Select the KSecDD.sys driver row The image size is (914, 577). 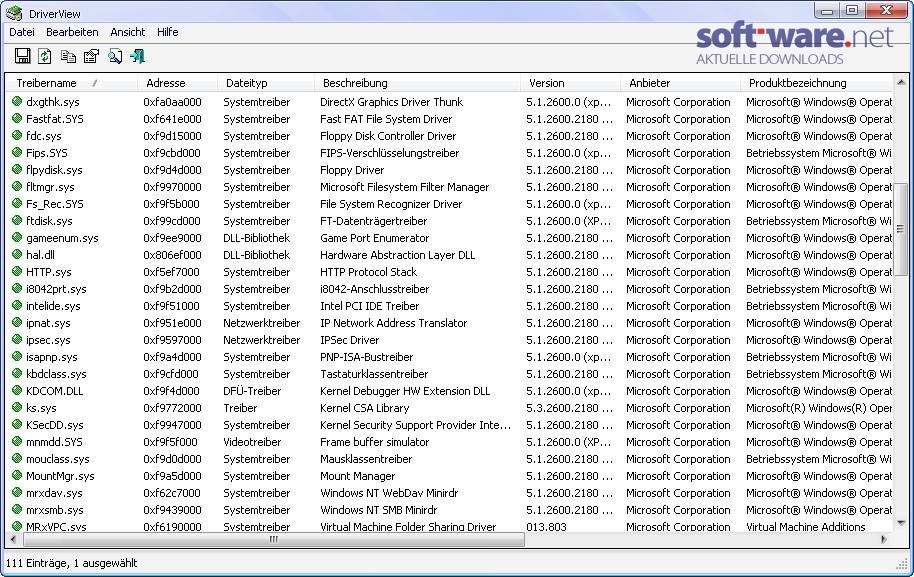(x=449, y=424)
